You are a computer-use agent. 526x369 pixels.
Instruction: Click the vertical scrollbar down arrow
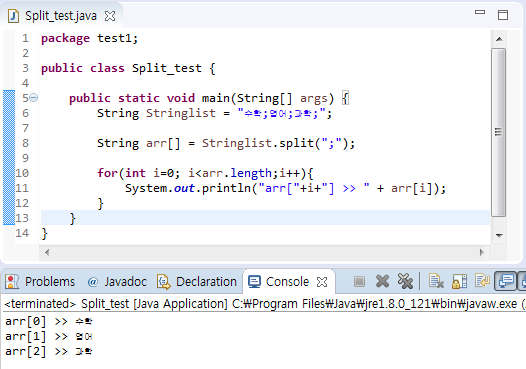click(499, 235)
